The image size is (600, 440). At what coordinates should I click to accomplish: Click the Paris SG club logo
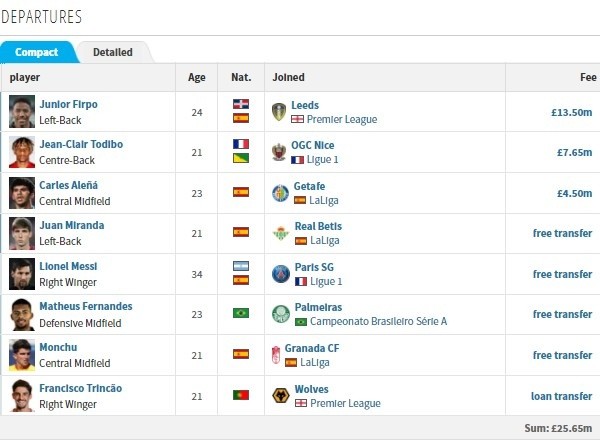point(281,274)
